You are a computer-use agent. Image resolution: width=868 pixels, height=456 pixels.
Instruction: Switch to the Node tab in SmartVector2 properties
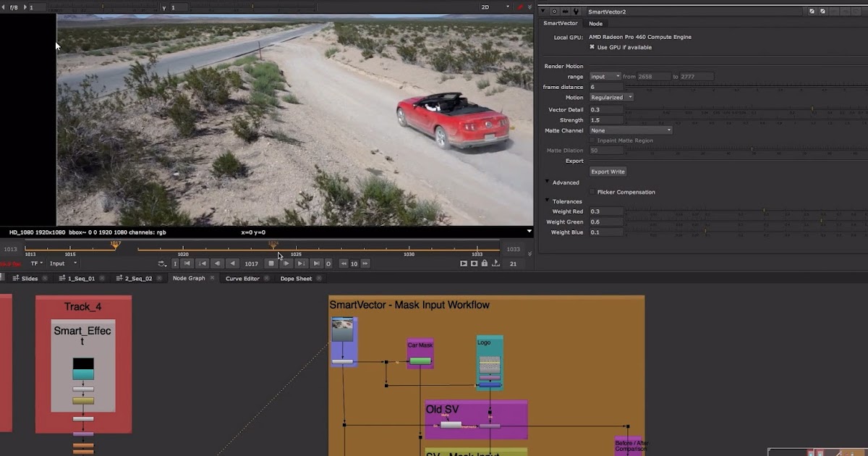click(595, 23)
